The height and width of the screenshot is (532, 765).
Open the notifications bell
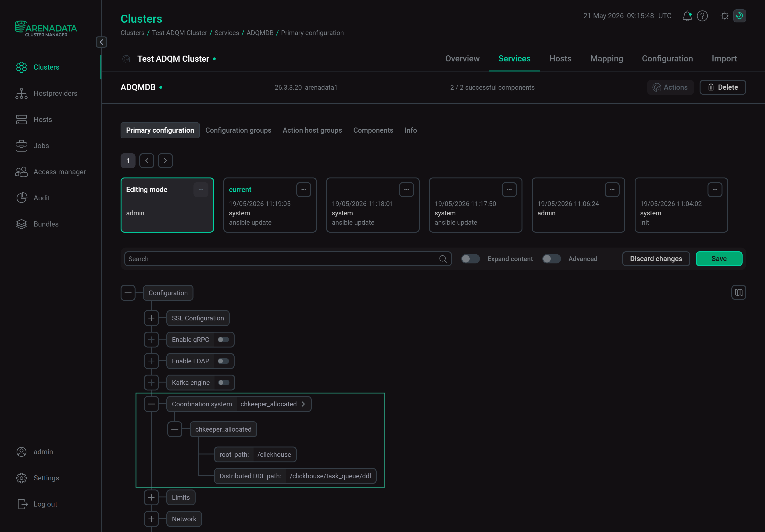click(687, 16)
